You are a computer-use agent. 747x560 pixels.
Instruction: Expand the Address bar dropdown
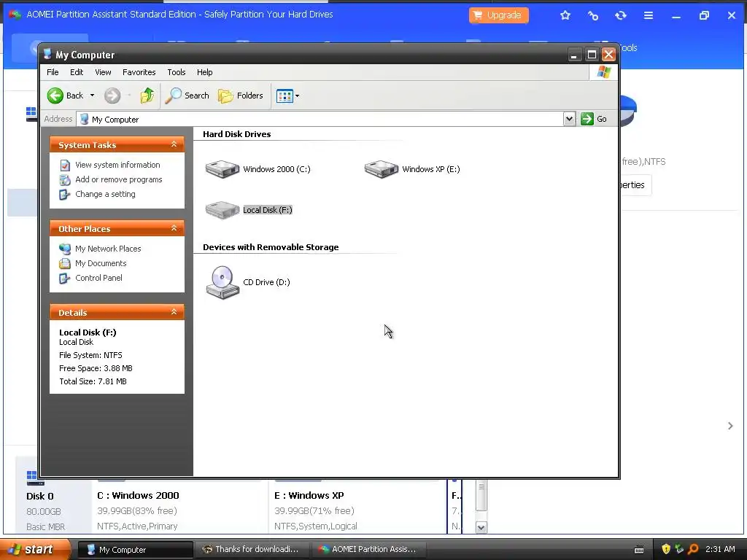(569, 119)
